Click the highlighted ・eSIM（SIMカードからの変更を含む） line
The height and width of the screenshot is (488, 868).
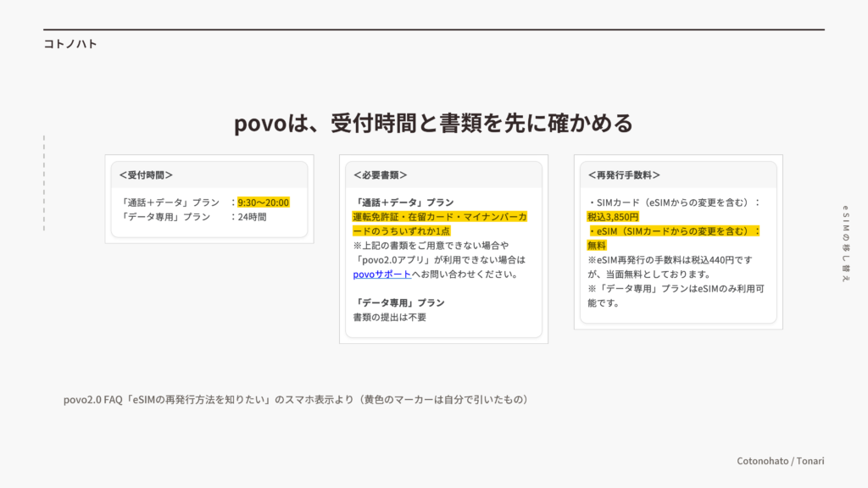point(674,231)
